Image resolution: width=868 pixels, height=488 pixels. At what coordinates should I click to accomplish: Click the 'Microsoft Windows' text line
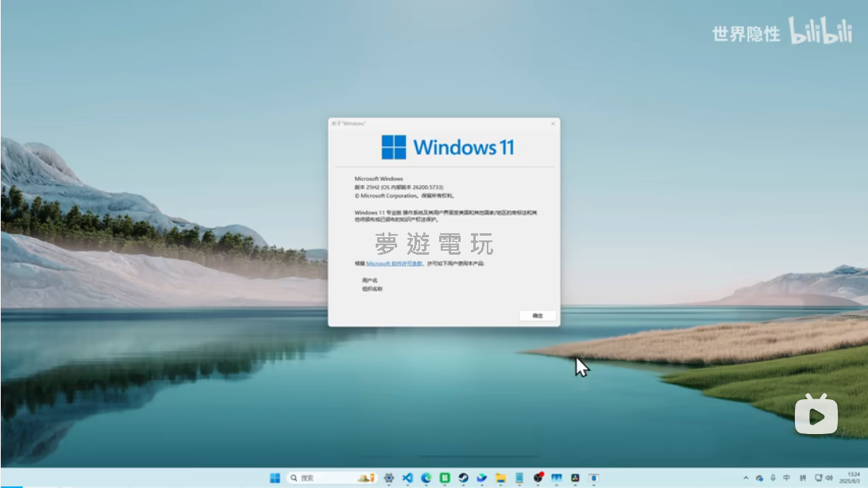[379, 179]
